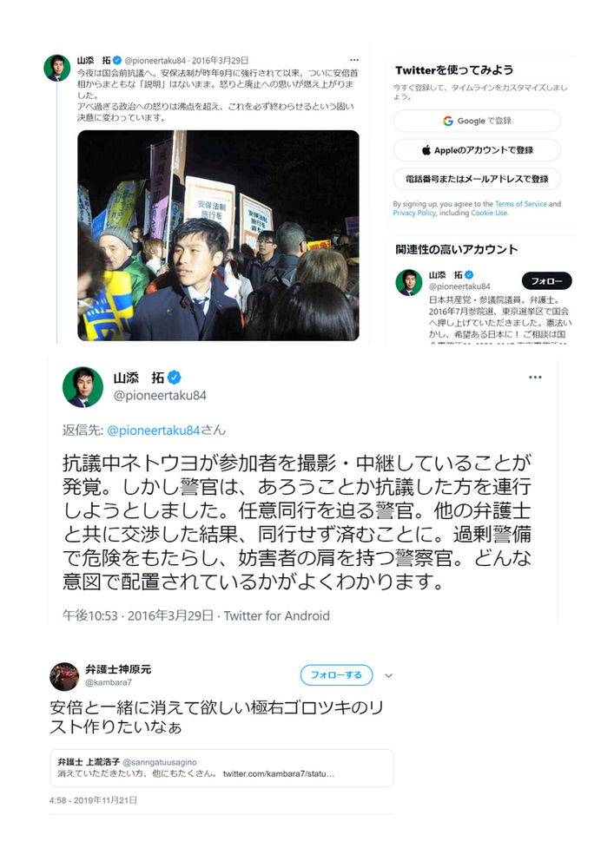Image resolution: width=614 pixels, height=868 pixels.
Task: Click the verified badge in the related accounts panel
Action: tap(469, 274)
